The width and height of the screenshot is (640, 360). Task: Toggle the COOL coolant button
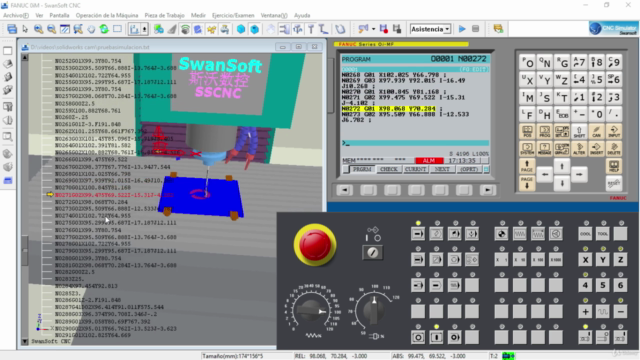tap(585, 234)
